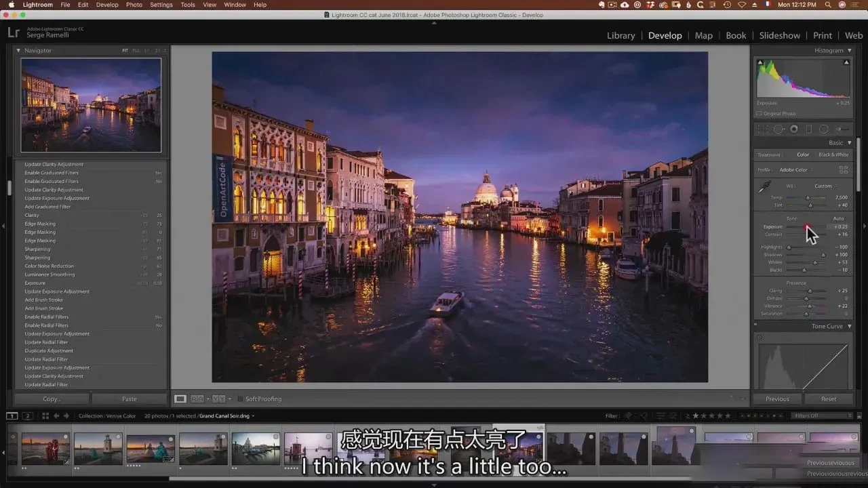868x488 pixels.
Task: Open the Profile Browser grid icon
Action: [x=844, y=169]
